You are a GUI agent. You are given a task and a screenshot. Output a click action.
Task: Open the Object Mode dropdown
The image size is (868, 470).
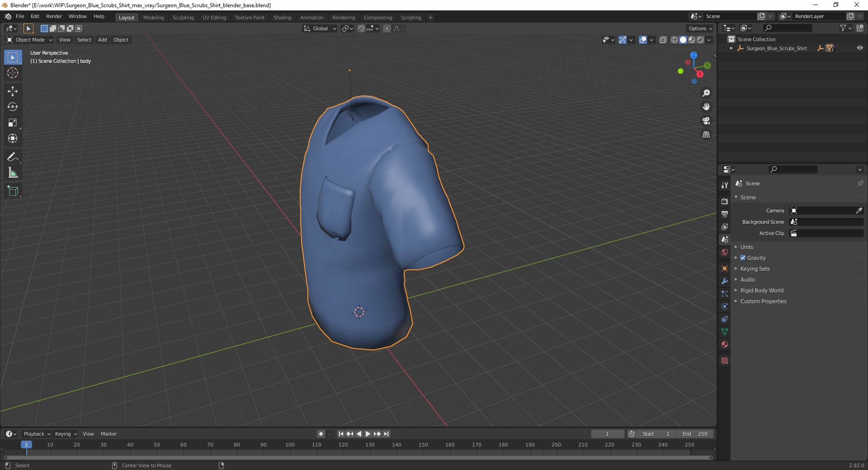[29, 40]
